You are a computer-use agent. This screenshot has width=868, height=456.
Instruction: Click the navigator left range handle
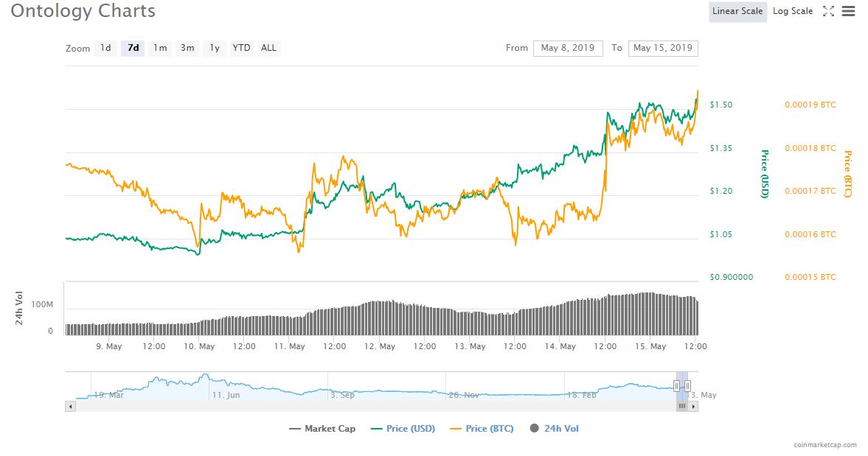[676, 385]
